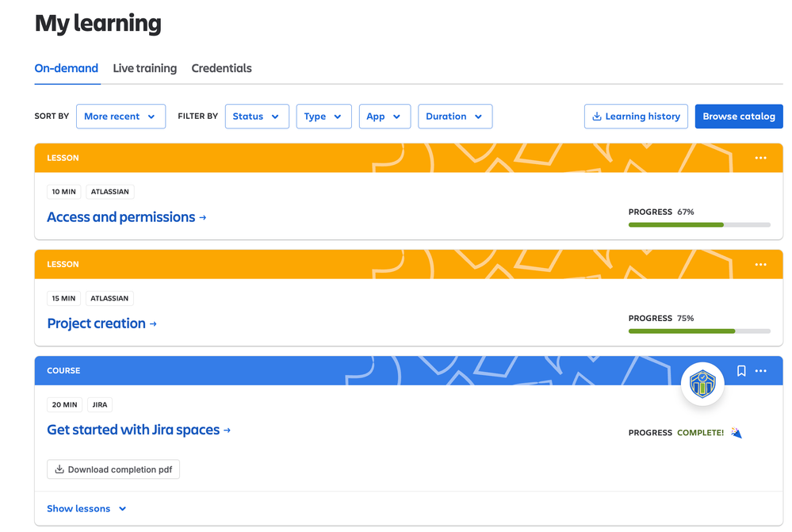Bookmark the Get started with Jira spaces course
This screenshot has height=532, width=792.
coord(741,371)
